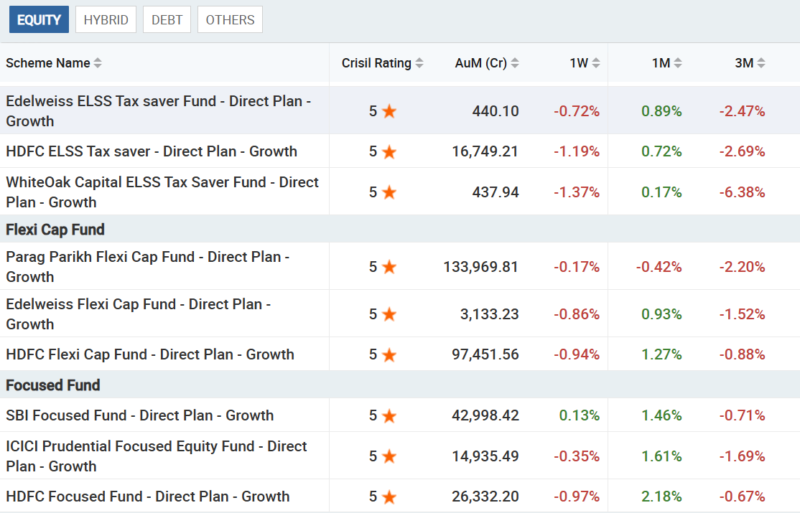Select AuM value 440.10
This screenshot has width=800, height=513.
pos(495,111)
